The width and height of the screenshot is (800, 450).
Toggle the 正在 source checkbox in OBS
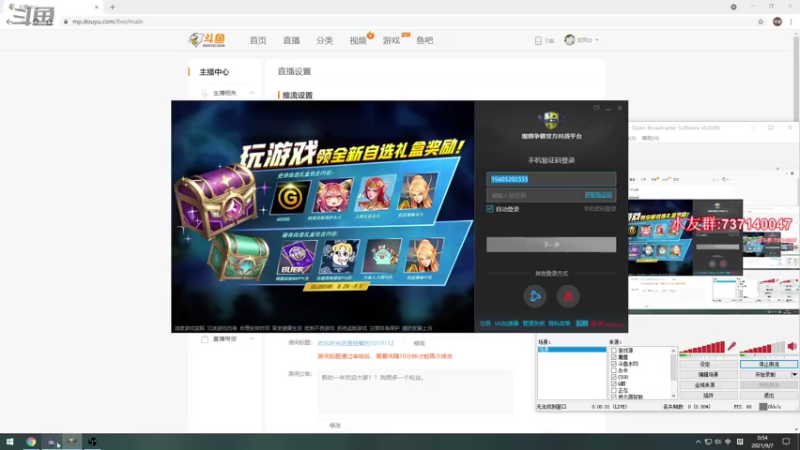point(614,390)
